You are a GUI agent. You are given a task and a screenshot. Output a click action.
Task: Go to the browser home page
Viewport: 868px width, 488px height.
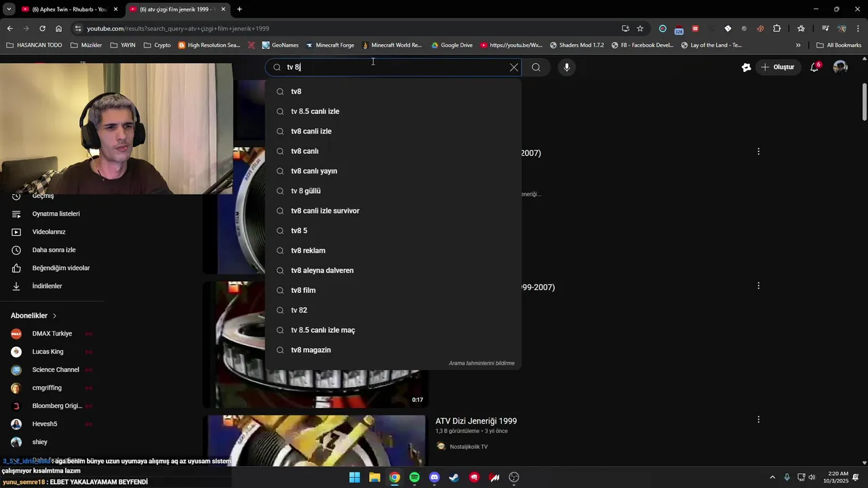[58, 28]
